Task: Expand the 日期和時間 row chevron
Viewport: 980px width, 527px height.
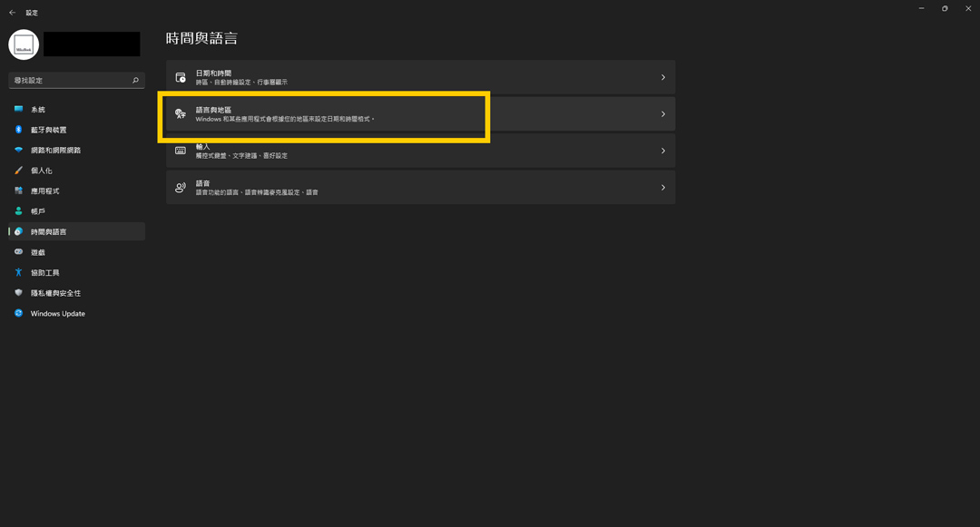Action: [x=663, y=77]
